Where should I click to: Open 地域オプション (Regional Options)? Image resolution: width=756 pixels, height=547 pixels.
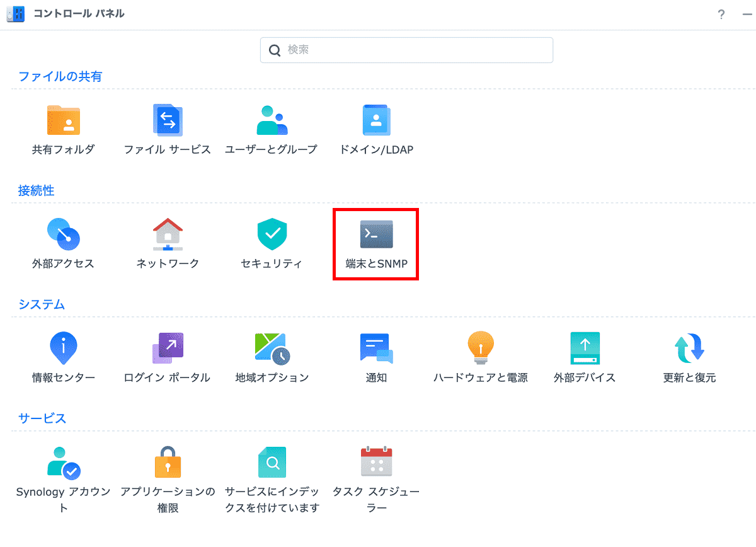(272, 358)
